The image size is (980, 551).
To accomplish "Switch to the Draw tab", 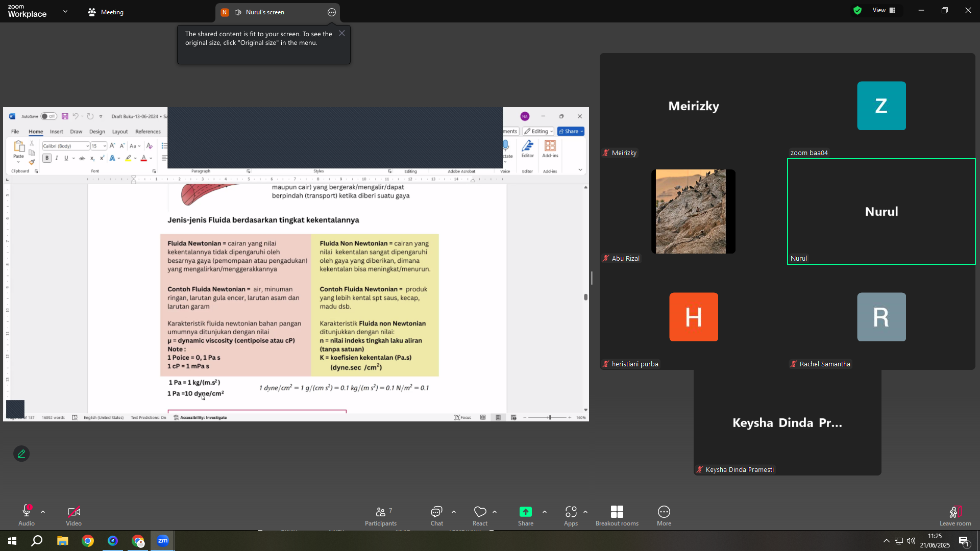I will [x=76, y=132].
